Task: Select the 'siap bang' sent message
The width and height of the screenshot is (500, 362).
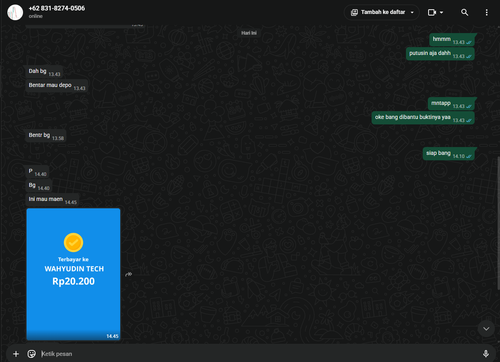Action: click(450, 154)
